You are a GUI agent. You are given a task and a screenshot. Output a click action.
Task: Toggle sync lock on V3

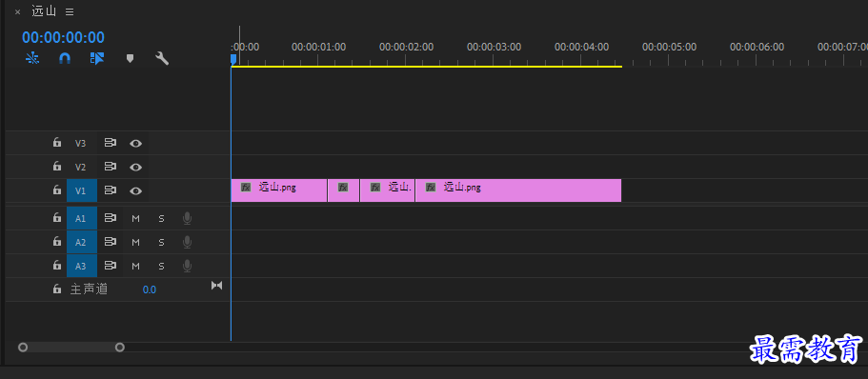[111, 143]
